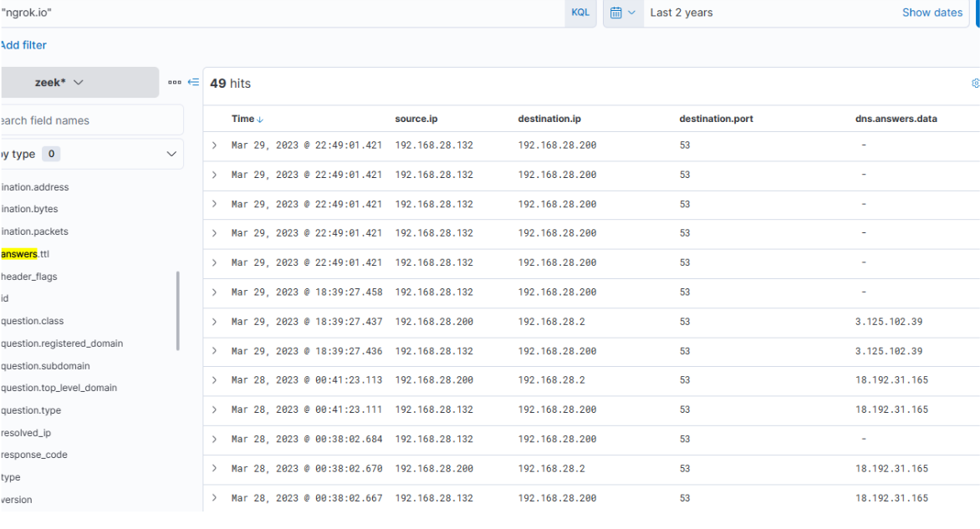Click the Show dates link
Image resolution: width=980 pixels, height=529 pixels.
pos(932,13)
